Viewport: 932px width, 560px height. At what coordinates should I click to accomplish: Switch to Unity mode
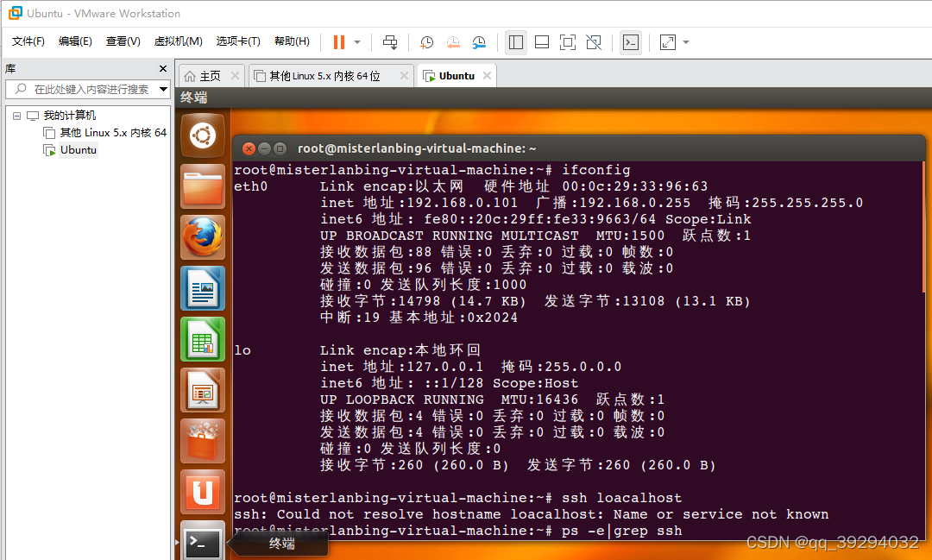coord(593,42)
